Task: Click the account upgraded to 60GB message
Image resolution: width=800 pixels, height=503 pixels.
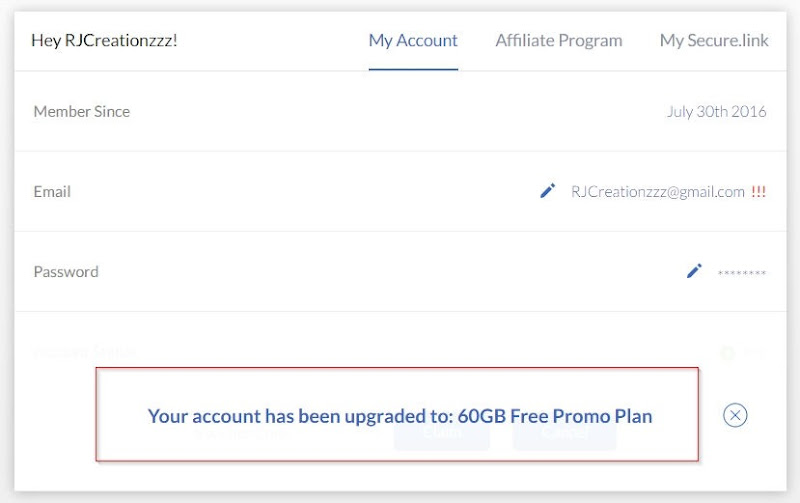Action: tap(399, 416)
